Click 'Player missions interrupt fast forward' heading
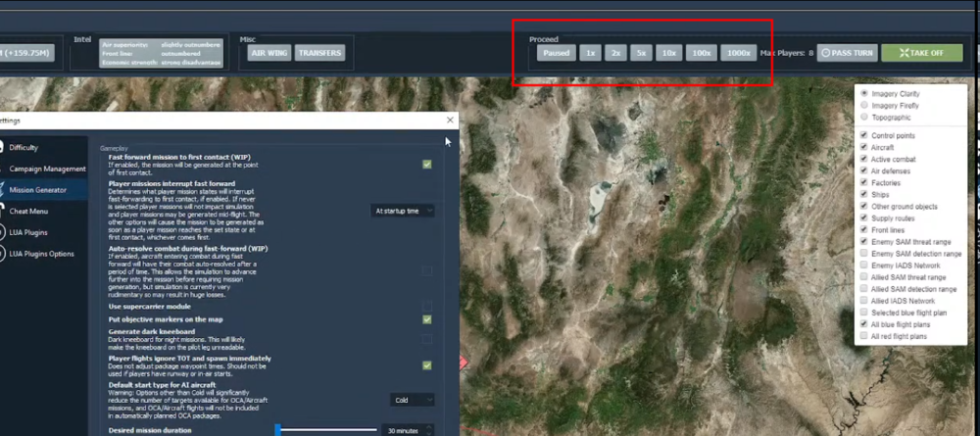This screenshot has width=980, height=436. pos(171,183)
